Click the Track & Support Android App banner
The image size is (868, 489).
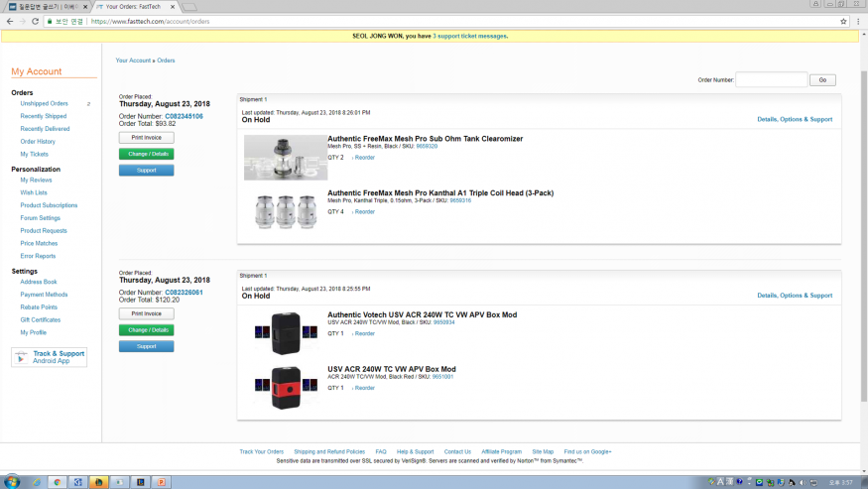pos(49,357)
